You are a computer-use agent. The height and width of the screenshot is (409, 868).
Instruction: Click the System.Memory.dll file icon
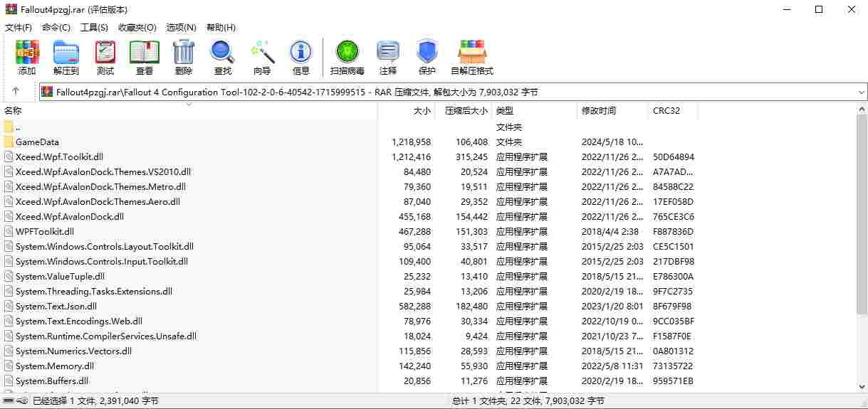tap(9, 366)
